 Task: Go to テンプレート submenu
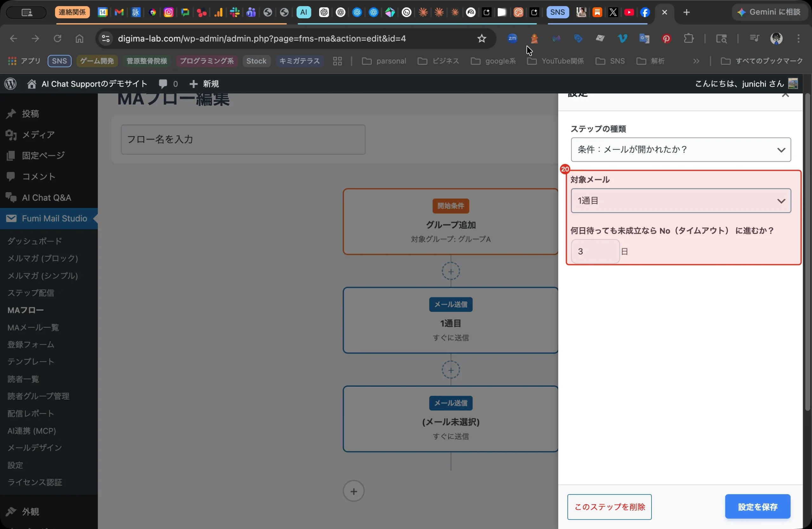click(31, 362)
